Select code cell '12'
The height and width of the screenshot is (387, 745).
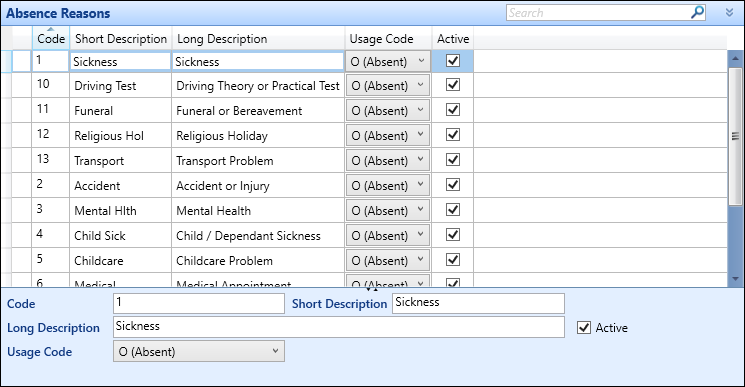coord(50,135)
